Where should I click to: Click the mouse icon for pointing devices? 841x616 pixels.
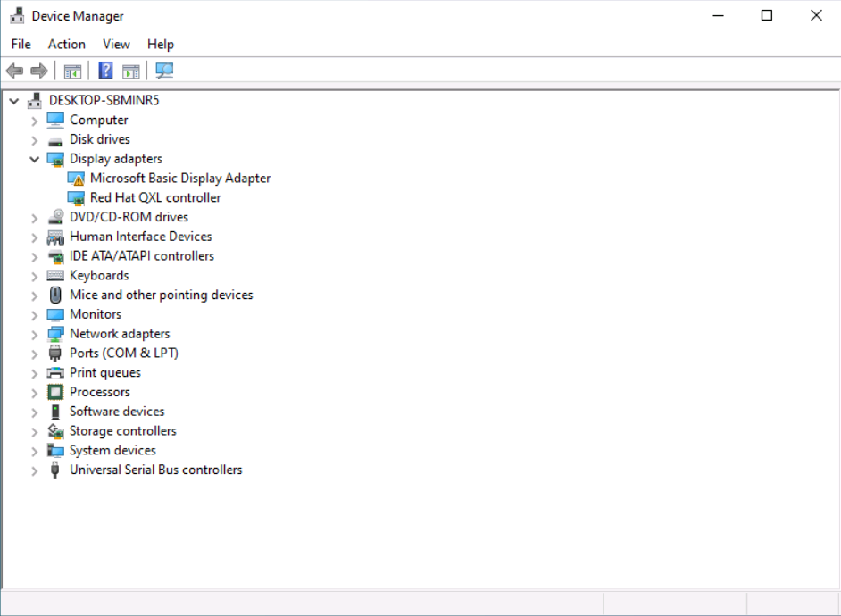55,295
